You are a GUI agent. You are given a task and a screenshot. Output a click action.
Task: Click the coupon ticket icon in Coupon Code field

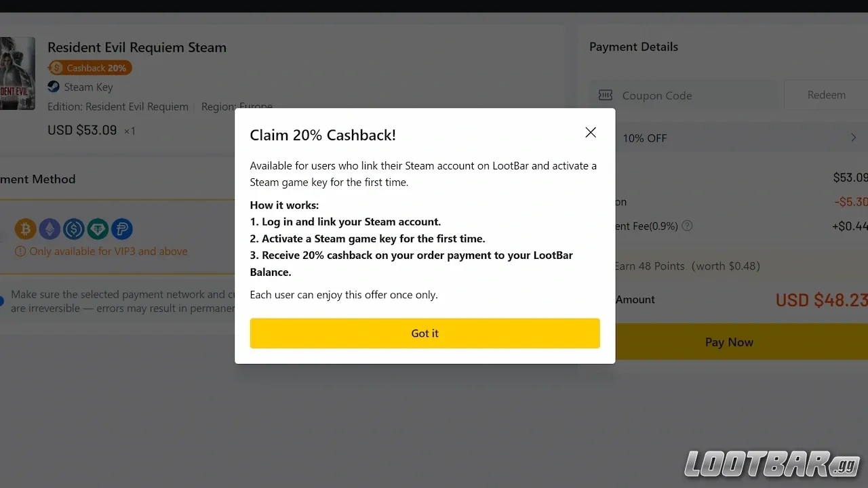pos(605,95)
